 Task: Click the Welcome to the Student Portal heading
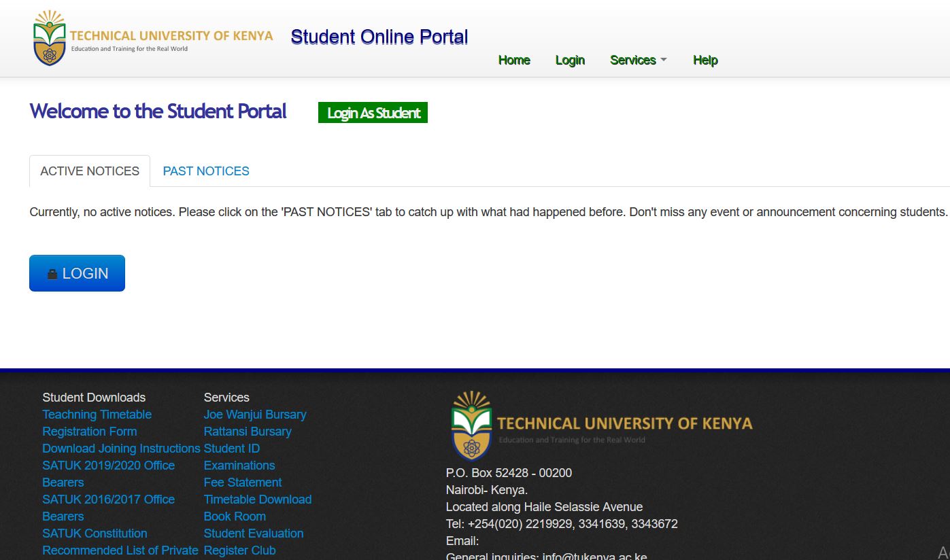coord(158,111)
